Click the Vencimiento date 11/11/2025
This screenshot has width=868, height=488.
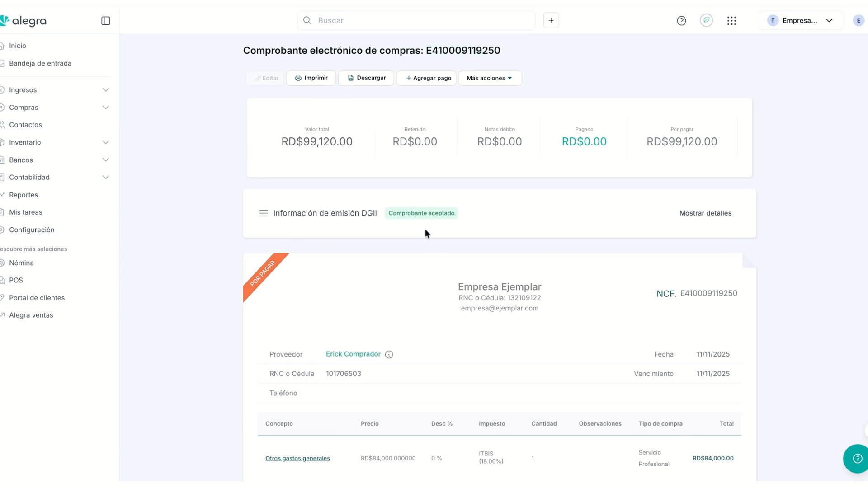(713, 374)
